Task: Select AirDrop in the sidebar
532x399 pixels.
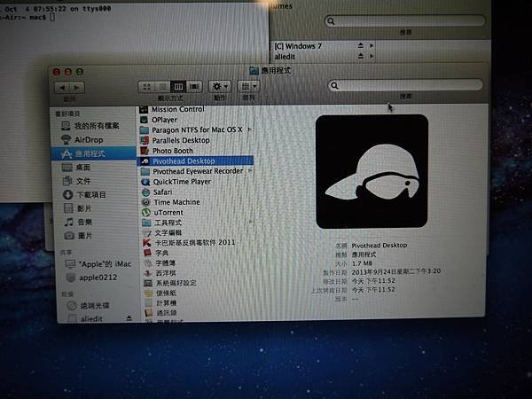Action: 82,140
